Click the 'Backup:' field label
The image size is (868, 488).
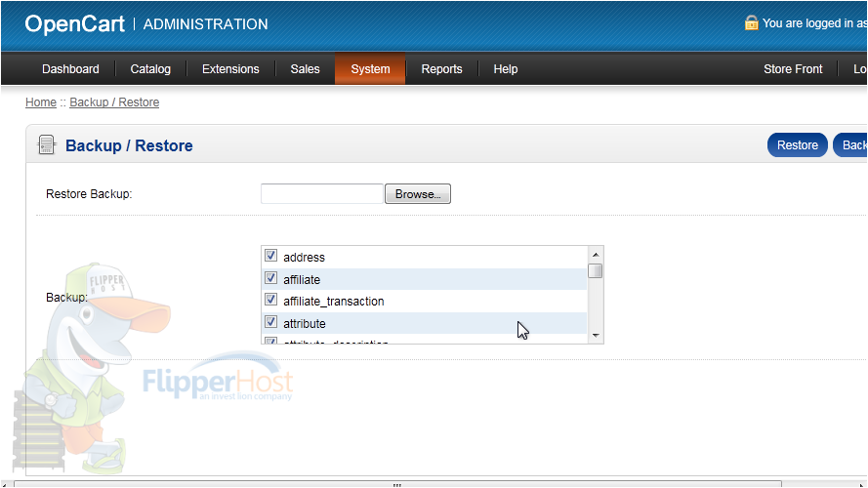click(x=67, y=297)
